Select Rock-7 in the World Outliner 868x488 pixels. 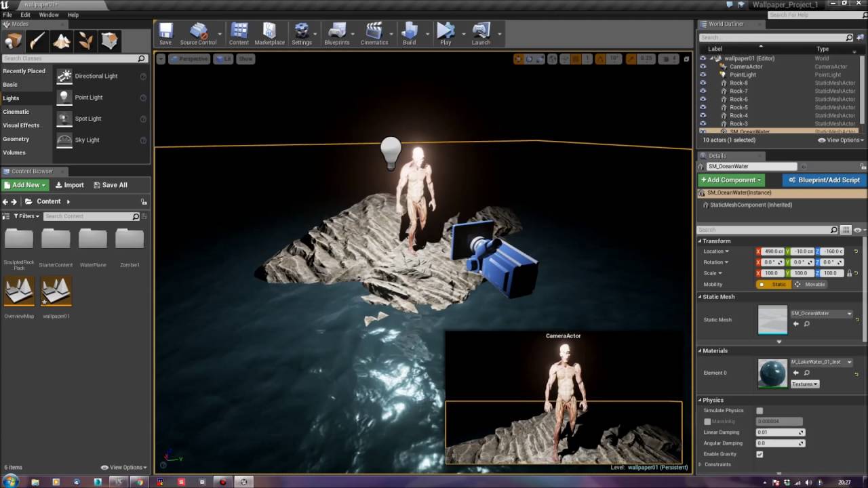point(738,91)
